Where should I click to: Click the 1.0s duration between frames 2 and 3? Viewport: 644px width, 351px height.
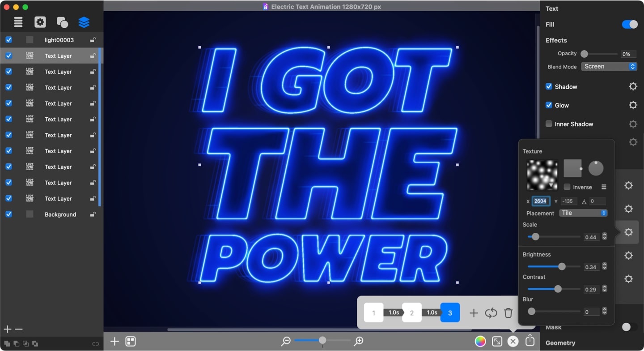pyautogui.click(x=432, y=312)
